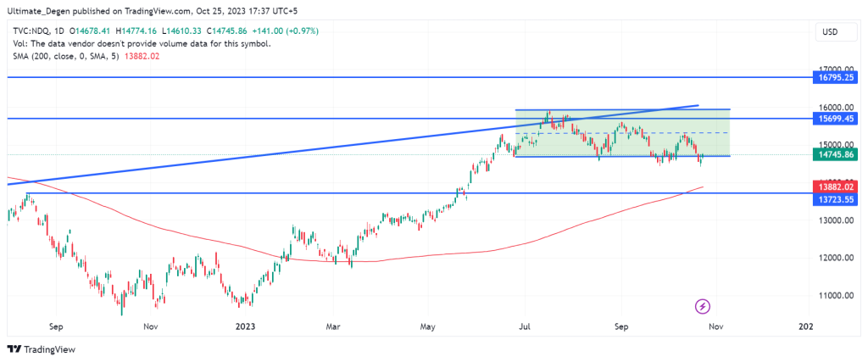Screen dimensions: 868x362
Task: Click the Vol indicator legend line
Action: [141, 44]
